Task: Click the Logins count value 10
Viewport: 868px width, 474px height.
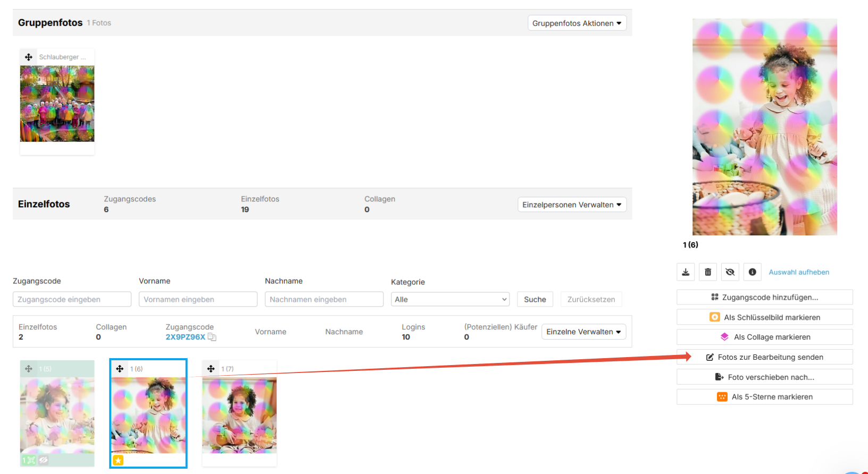Action: 406,337
